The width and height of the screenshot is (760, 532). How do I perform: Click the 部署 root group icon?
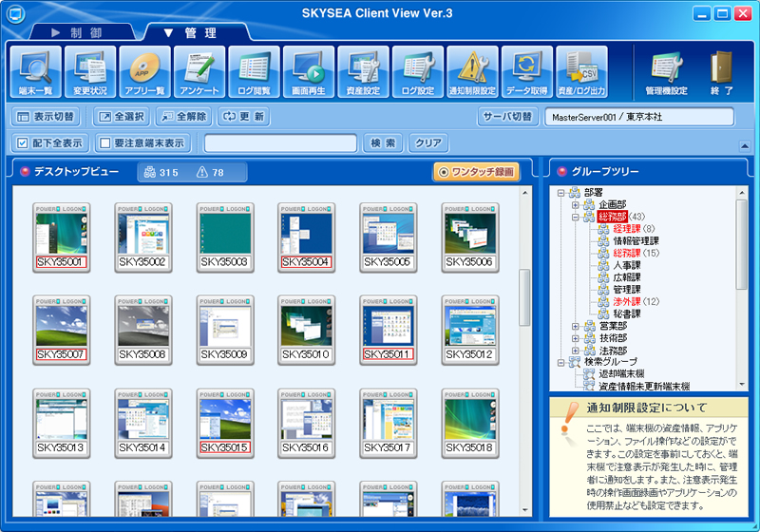[x=575, y=192]
